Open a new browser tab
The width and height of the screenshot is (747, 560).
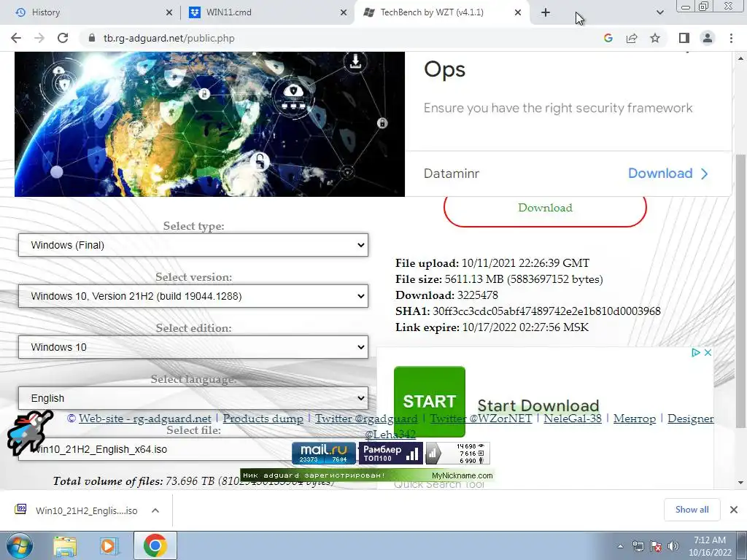[546, 12]
